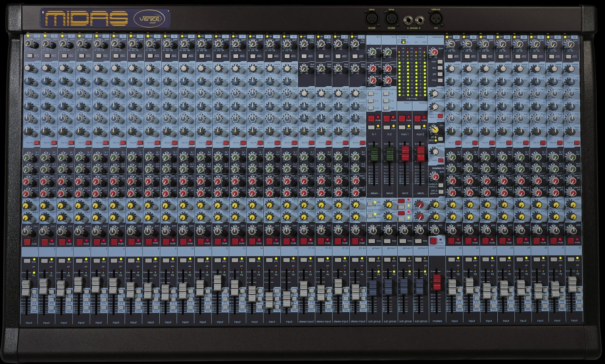Image resolution: width=605 pixels, height=364 pixels.
Task: Adjust the aux 1 knob on channel 6
Action: pyautogui.click(x=113, y=206)
